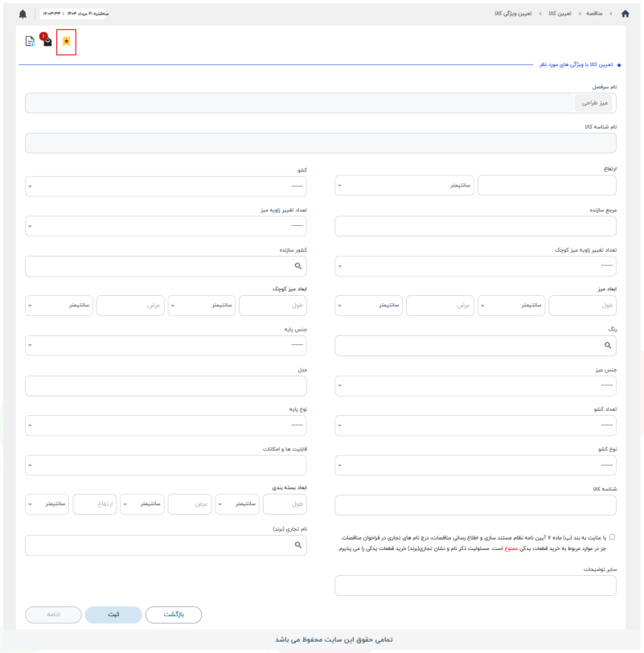Click the red ممنوع word in the notice
644x653 pixels.
511,548
